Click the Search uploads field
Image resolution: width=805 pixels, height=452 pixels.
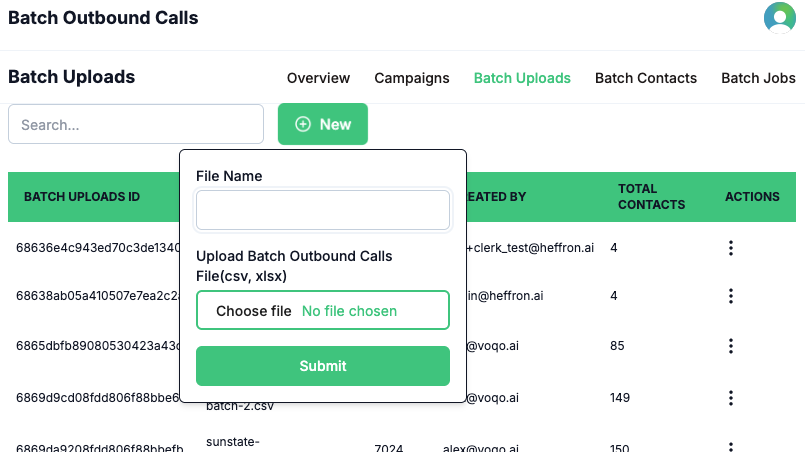point(136,125)
